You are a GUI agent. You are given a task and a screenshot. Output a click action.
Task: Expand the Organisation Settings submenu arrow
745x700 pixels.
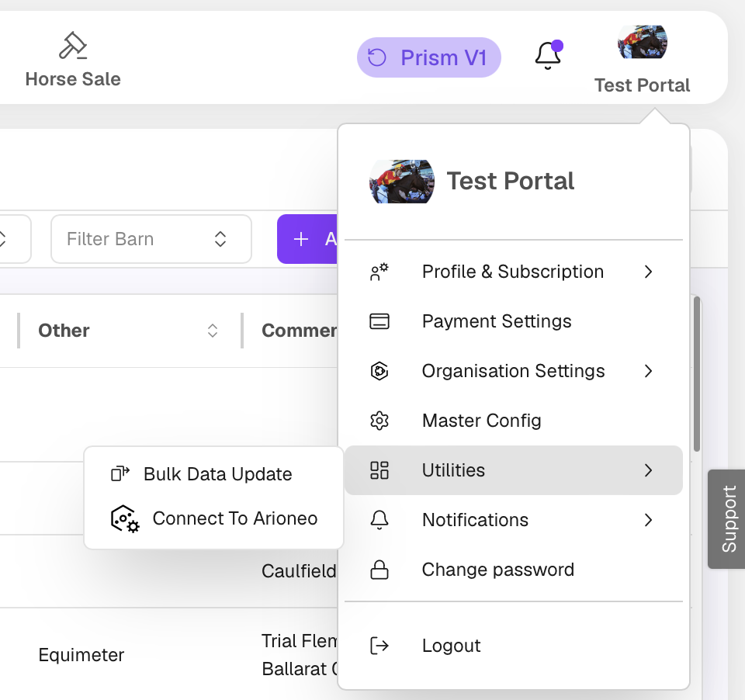click(648, 371)
